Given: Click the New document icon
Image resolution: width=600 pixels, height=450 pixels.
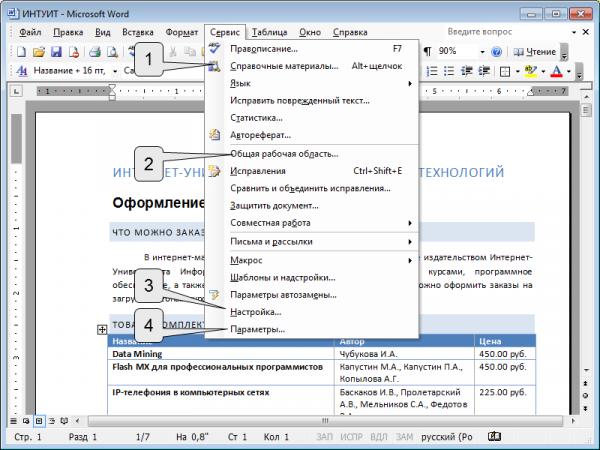Looking at the screenshot, I should [x=21, y=52].
